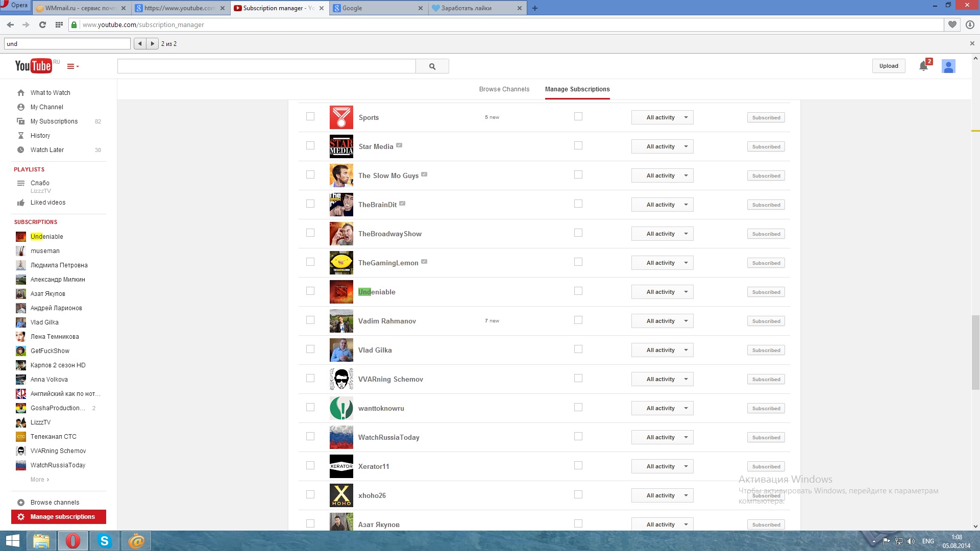Viewport: 980px width, 551px height.
Task: Select Manage Subscriptions tab
Action: 577,89
